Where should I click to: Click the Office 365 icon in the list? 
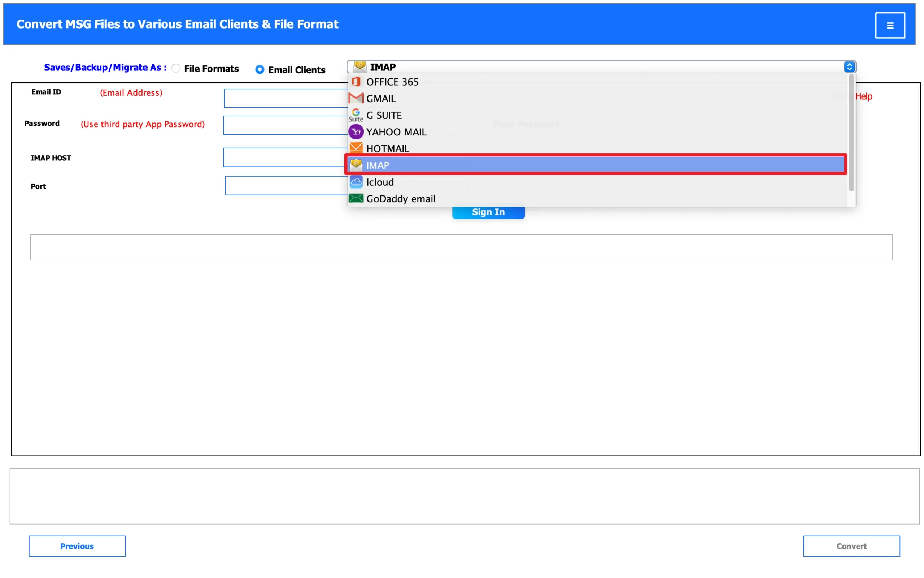tap(356, 82)
